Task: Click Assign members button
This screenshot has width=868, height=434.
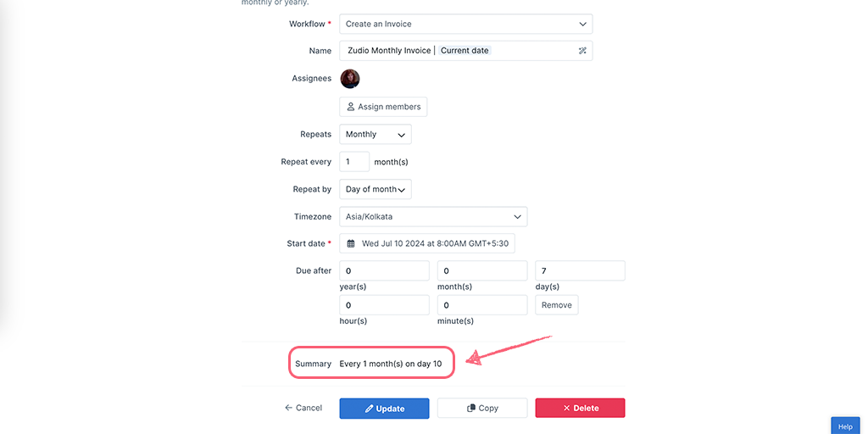Action: (383, 107)
